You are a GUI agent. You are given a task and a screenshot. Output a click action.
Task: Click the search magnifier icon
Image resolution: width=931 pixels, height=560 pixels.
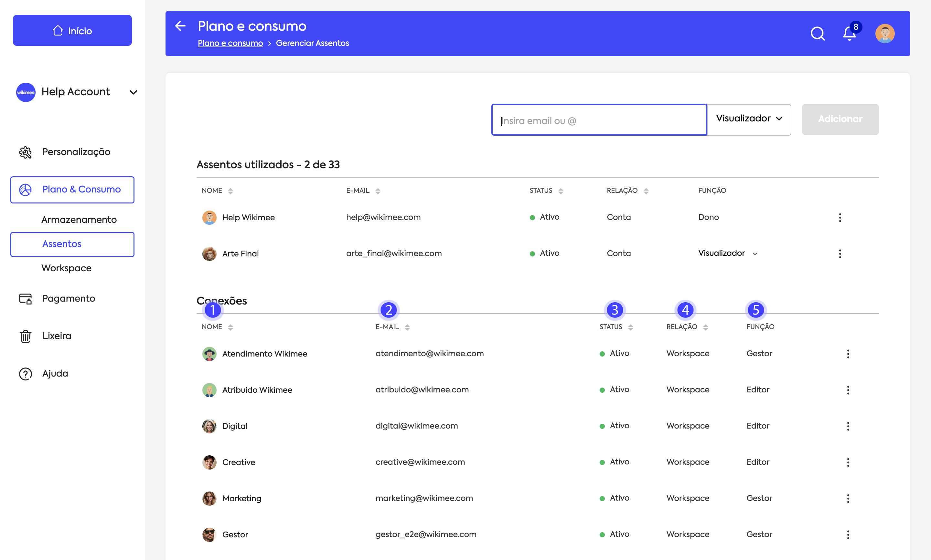(x=817, y=34)
